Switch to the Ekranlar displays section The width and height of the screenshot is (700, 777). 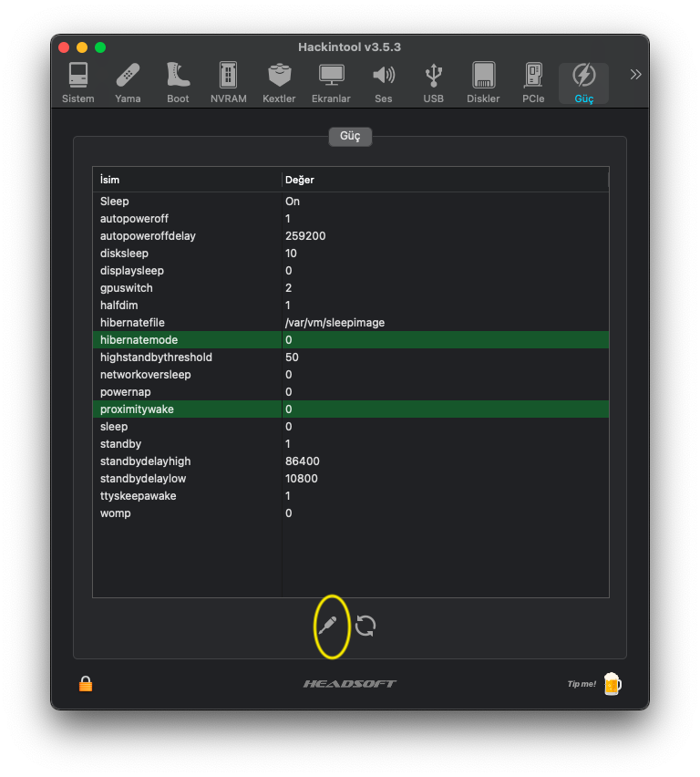(331, 83)
